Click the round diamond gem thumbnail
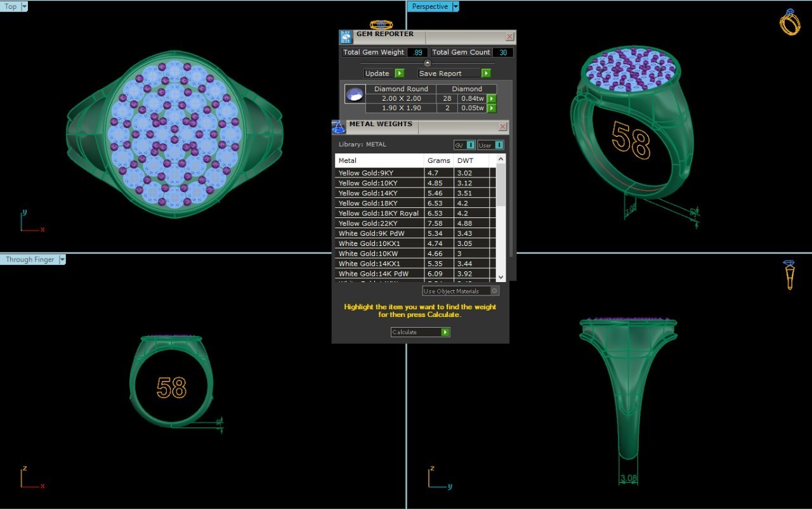812x509 pixels. tap(355, 94)
